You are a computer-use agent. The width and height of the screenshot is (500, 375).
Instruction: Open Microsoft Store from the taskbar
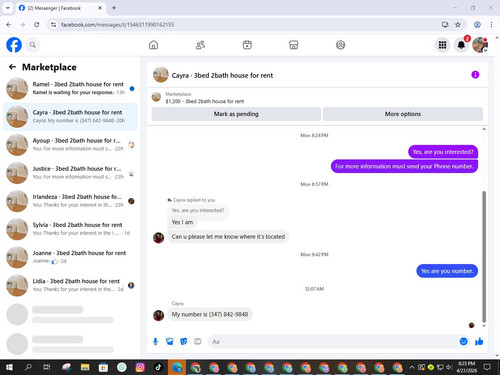pyautogui.click(x=103, y=367)
